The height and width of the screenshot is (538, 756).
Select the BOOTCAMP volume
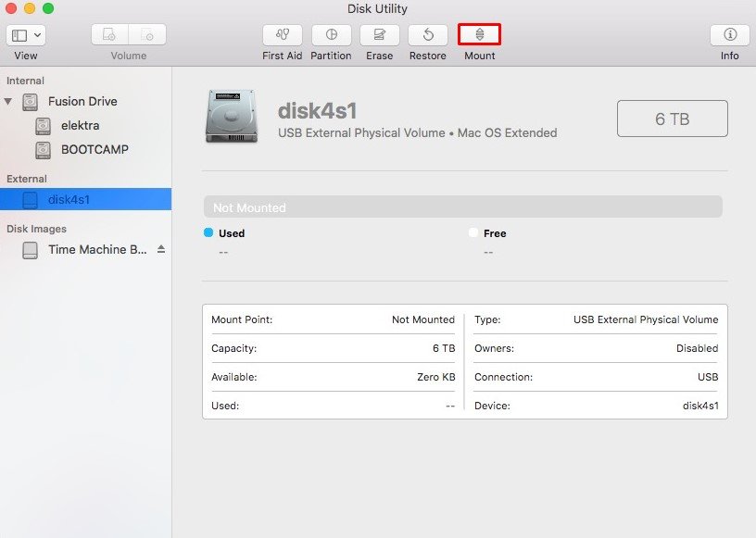[x=94, y=149]
